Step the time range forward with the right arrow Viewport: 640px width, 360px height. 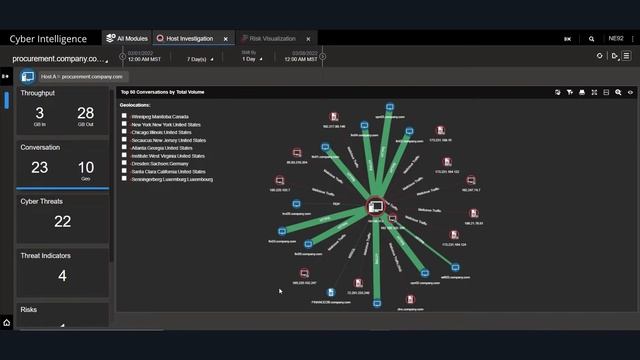(322, 56)
